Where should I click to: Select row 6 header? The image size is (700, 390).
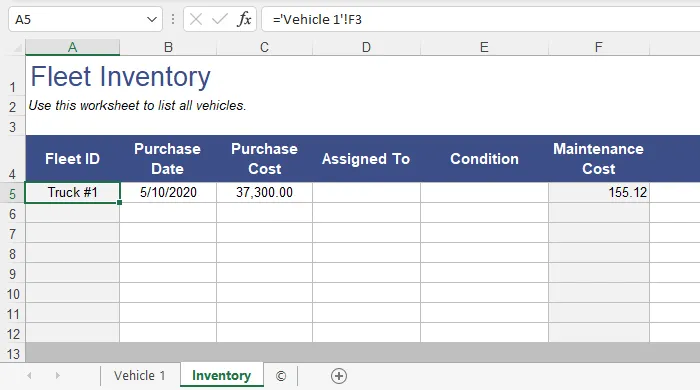pyautogui.click(x=12, y=214)
